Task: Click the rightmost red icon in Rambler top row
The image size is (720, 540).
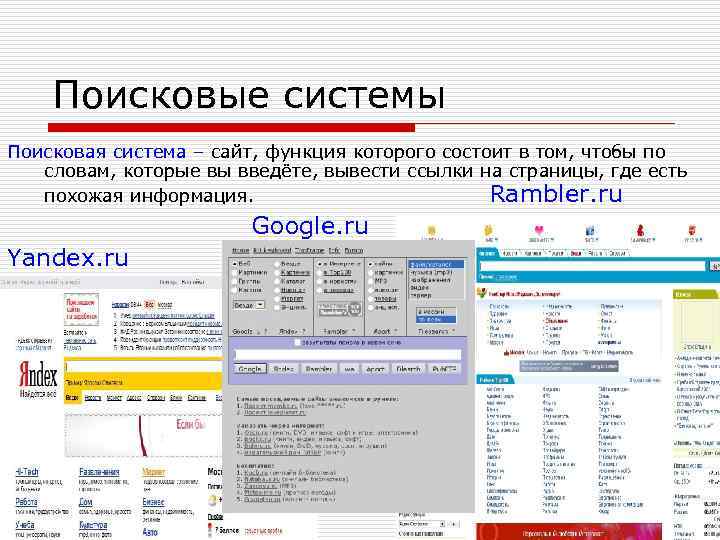Action: 693,231
